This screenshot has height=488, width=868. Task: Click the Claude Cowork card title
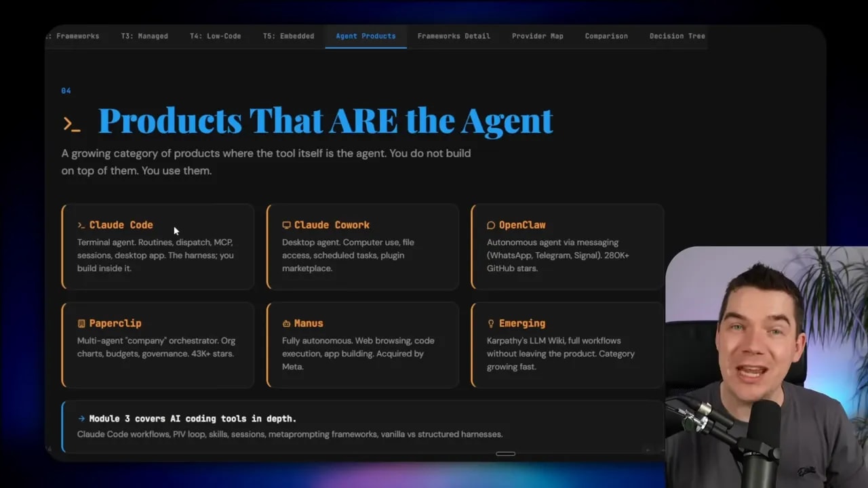point(332,225)
